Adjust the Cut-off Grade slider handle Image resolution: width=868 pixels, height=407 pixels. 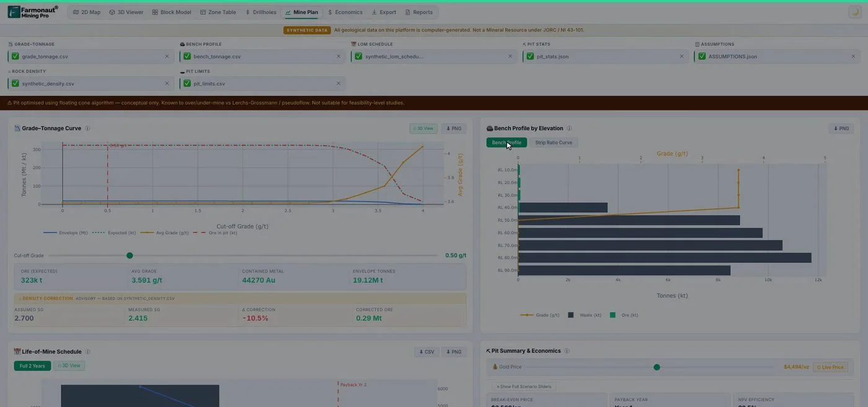(130, 256)
